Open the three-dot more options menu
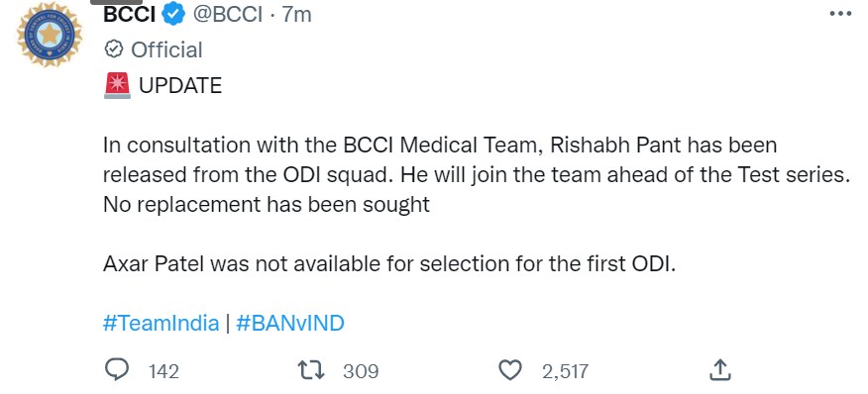Screen dimensions: 868x394 tap(841, 13)
